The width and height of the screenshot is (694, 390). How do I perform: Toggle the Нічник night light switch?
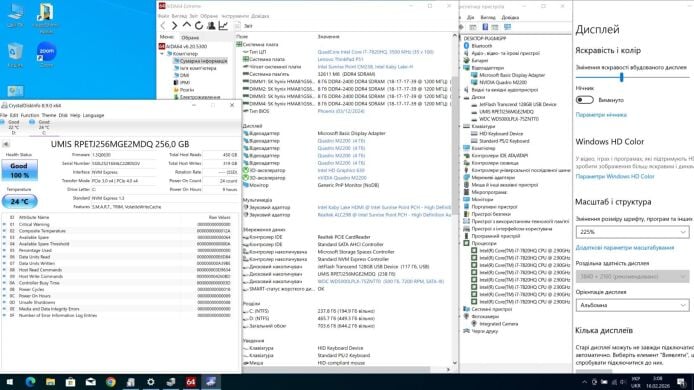584,100
